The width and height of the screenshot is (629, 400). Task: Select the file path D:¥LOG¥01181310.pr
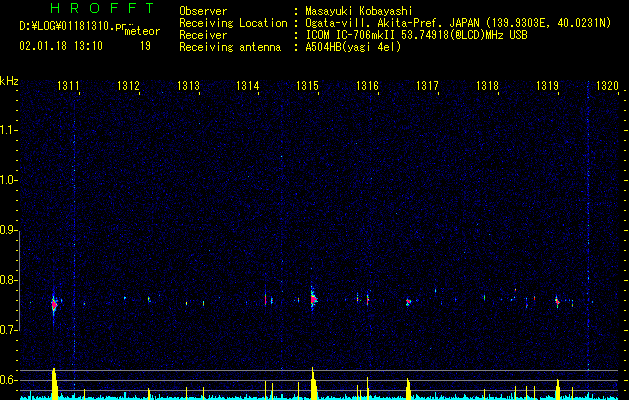[73, 26]
